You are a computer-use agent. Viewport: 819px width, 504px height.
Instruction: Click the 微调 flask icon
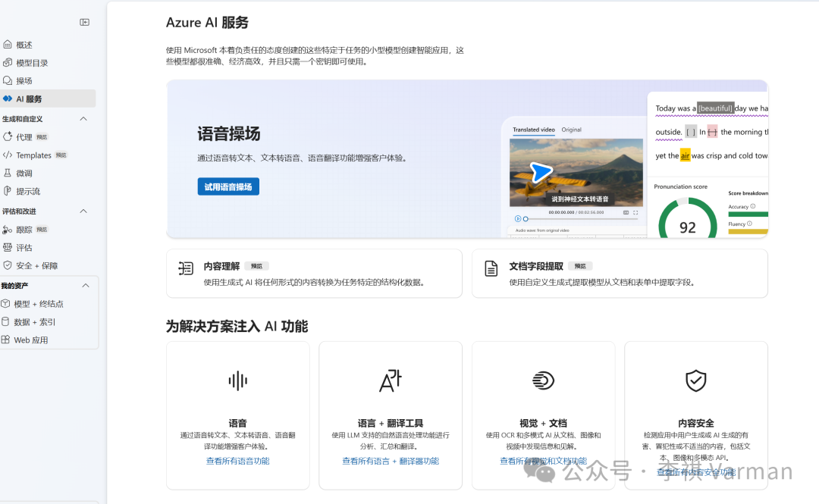coord(8,173)
